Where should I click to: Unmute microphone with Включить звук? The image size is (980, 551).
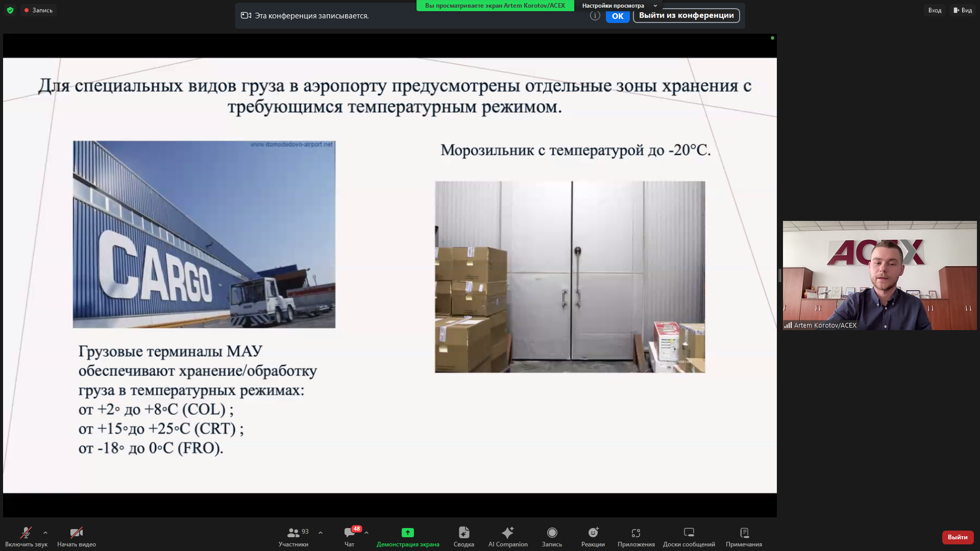click(26, 533)
